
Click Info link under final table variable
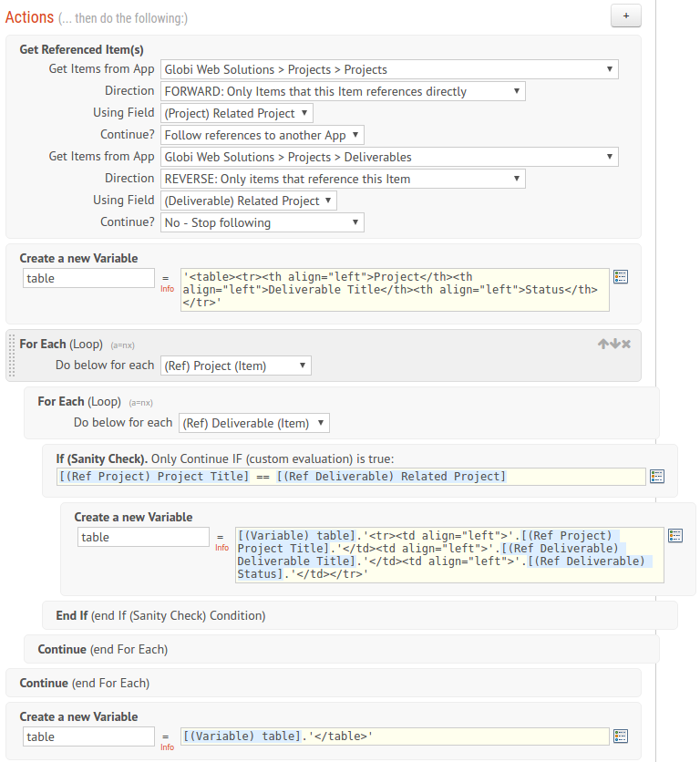click(x=167, y=747)
